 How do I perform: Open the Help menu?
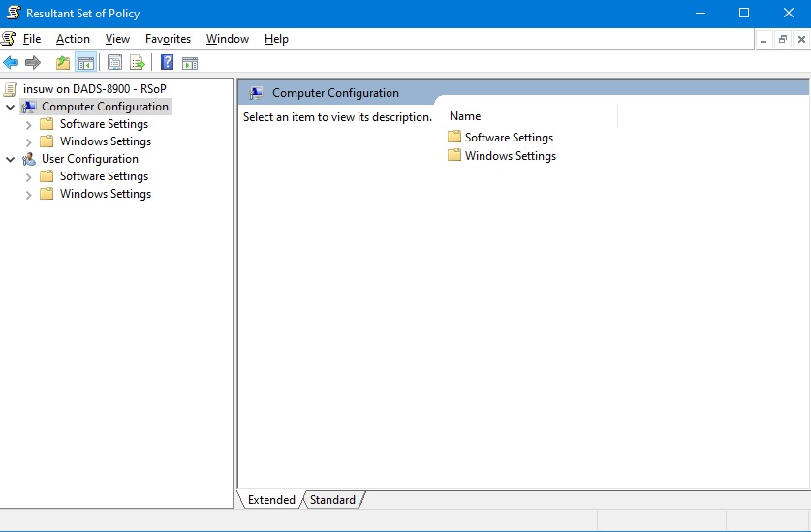[276, 39]
